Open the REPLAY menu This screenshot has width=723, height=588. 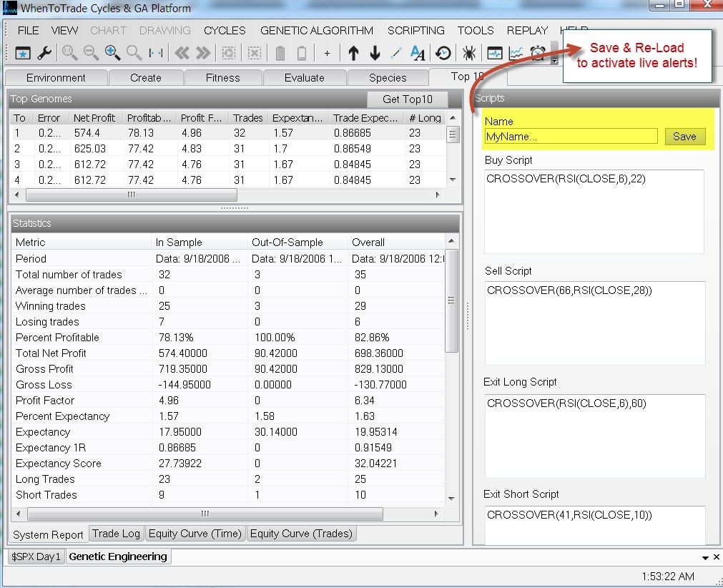click(528, 31)
